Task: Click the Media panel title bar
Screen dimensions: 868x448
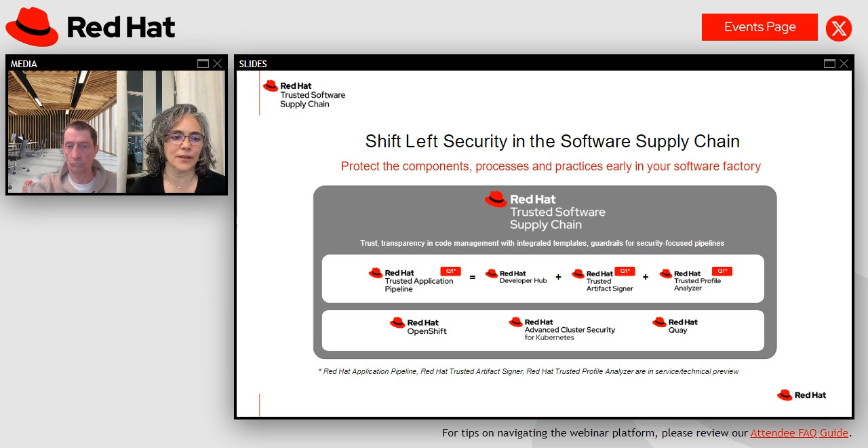Action: [102, 64]
